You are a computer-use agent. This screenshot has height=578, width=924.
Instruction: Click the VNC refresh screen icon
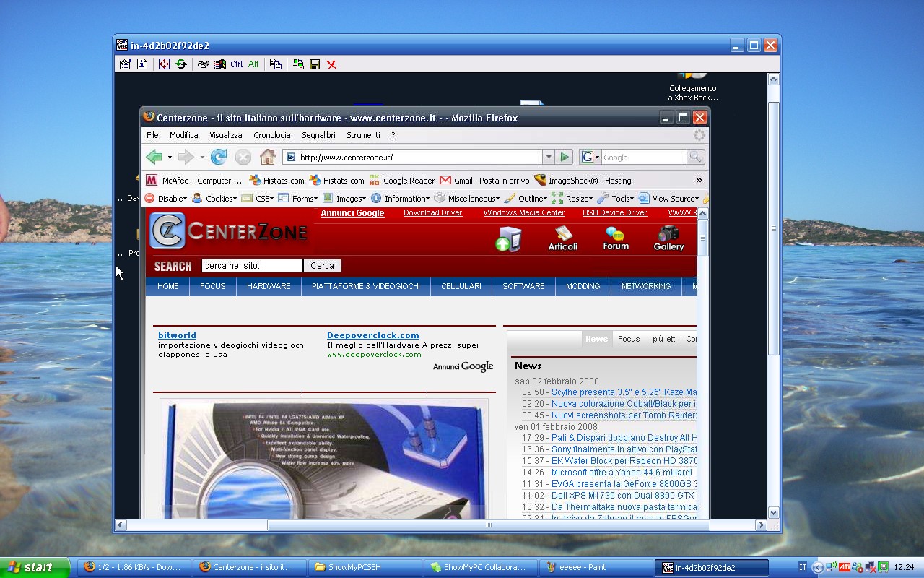(x=181, y=64)
